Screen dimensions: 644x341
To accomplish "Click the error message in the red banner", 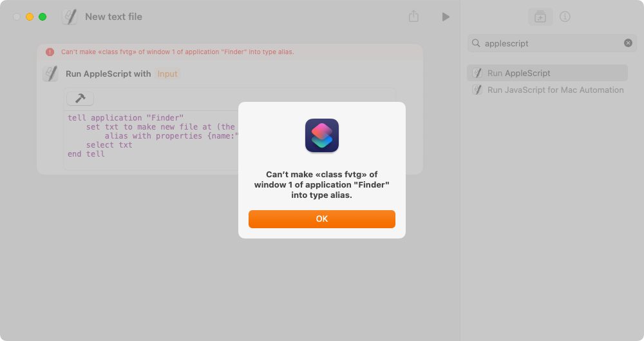I will pyautogui.click(x=178, y=52).
